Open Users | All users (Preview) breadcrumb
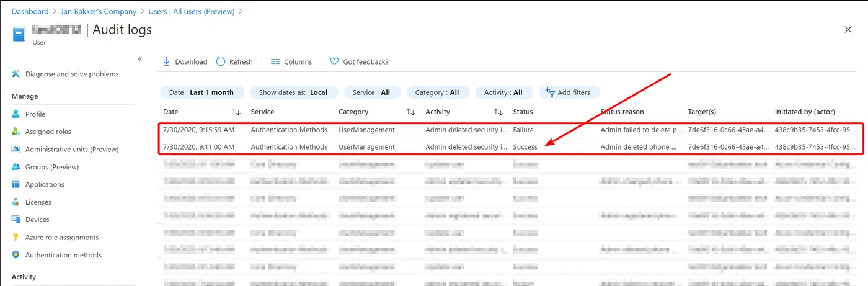Screen dimensions: 868x286 click(191, 11)
